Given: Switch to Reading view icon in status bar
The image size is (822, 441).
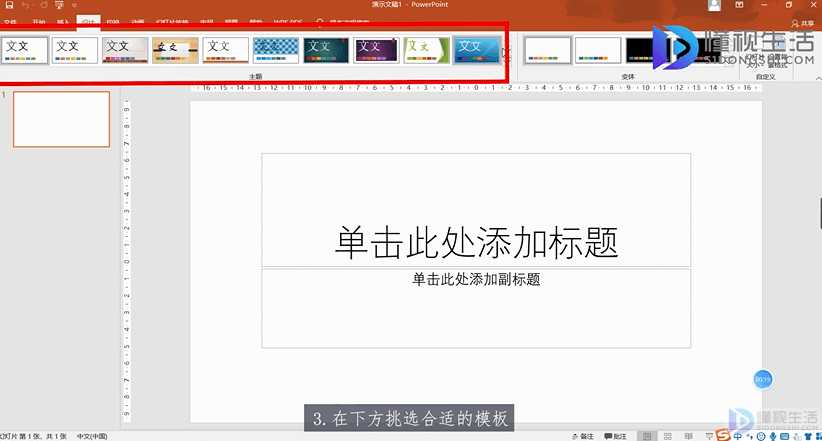Looking at the screenshot, I should click(x=688, y=436).
